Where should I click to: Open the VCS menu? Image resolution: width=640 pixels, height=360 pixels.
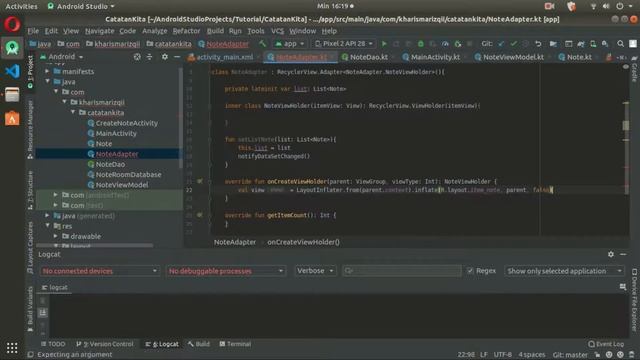[277, 31]
